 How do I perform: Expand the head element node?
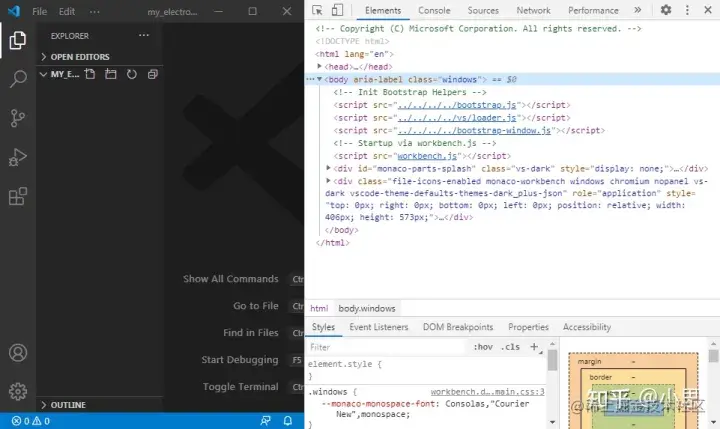(x=319, y=66)
